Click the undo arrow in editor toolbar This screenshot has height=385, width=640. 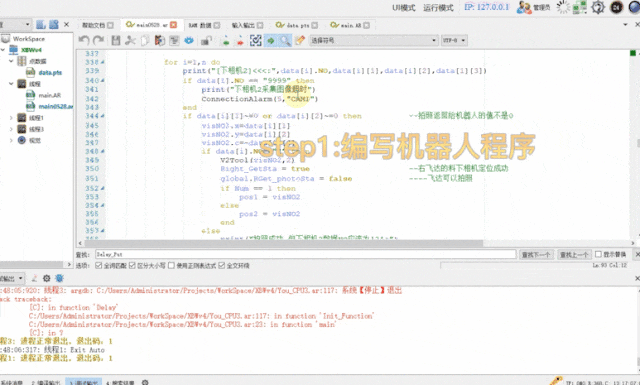(84, 40)
